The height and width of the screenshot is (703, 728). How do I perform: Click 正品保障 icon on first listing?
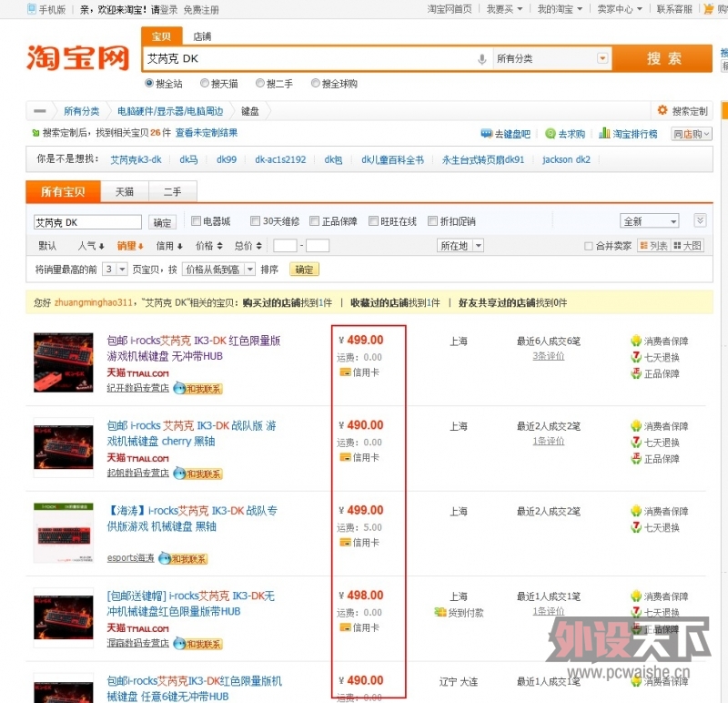point(635,373)
